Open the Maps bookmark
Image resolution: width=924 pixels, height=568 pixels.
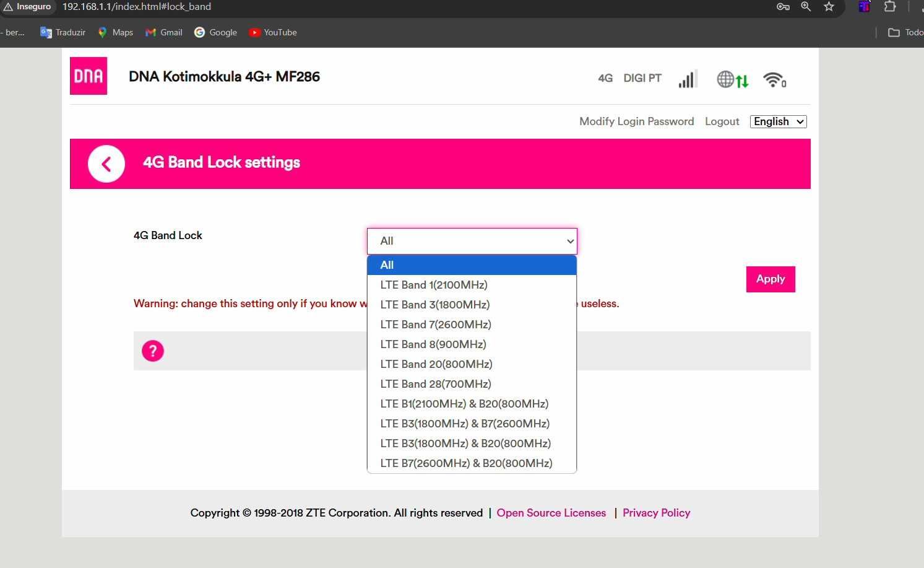[x=115, y=32]
